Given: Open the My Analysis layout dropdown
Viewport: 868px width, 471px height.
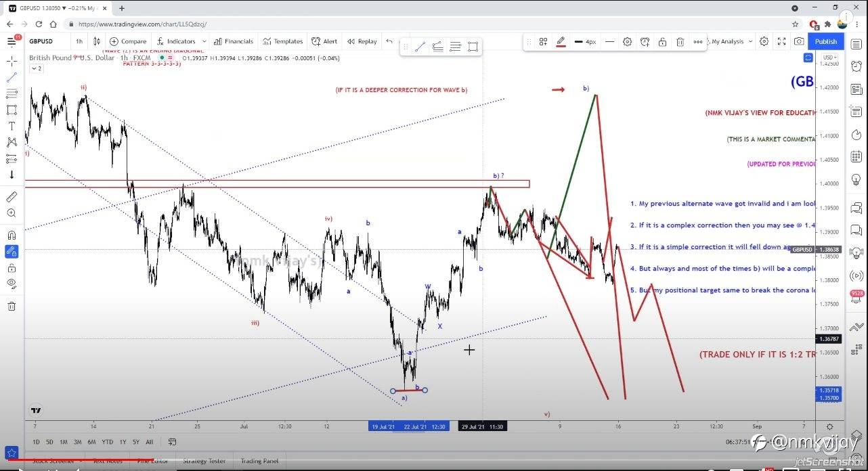Looking at the screenshot, I should (x=729, y=41).
